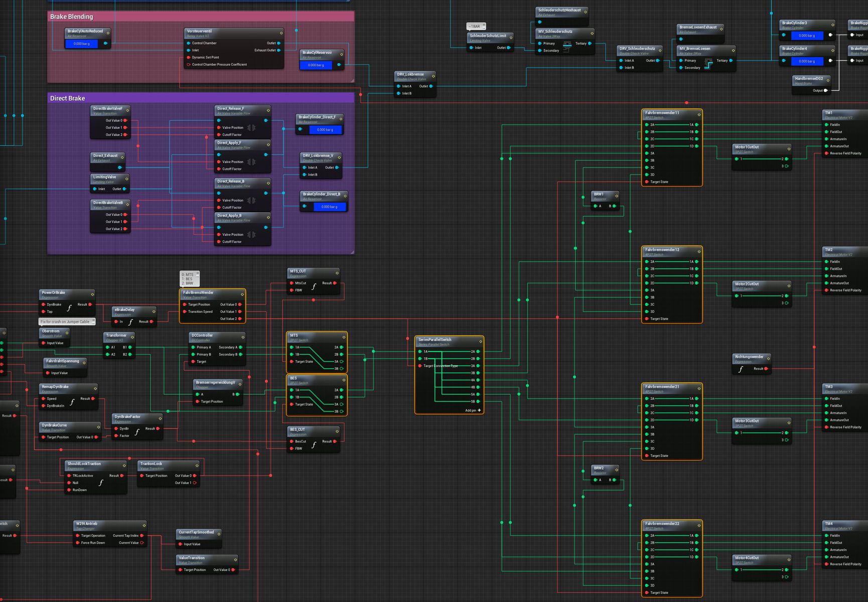Toggle the 'Fix for crash on Jumper Cable' bubble
The height and width of the screenshot is (602, 868).
pyautogui.click(x=93, y=322)
